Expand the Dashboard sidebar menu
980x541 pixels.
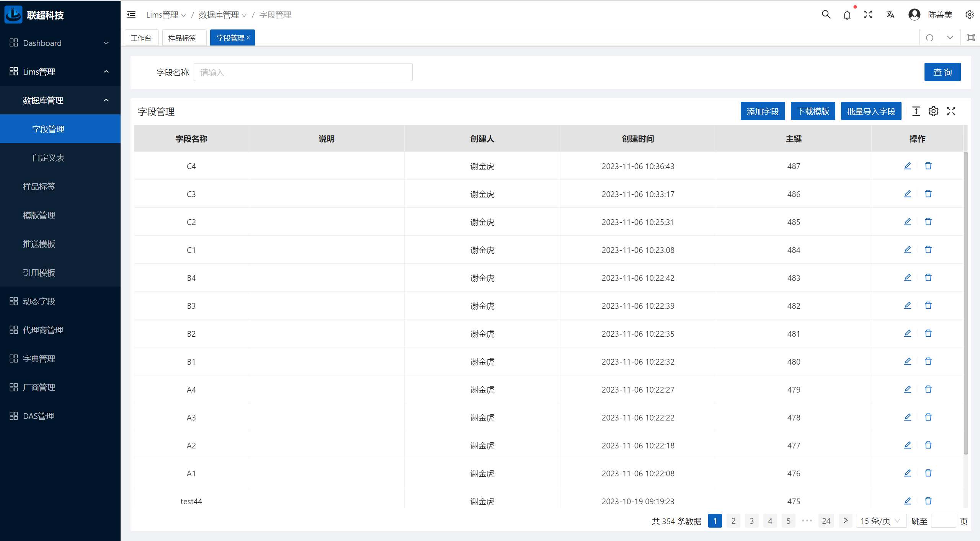[x=60, y=43]
